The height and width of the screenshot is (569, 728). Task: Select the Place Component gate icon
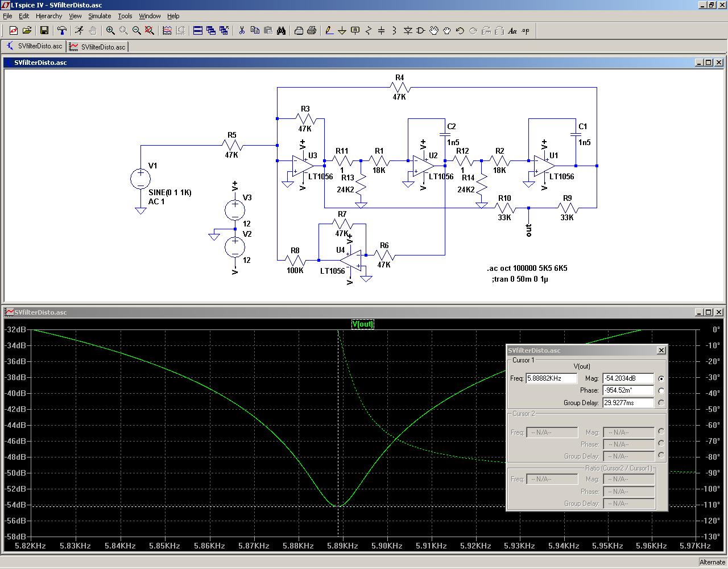click(421, 31)
